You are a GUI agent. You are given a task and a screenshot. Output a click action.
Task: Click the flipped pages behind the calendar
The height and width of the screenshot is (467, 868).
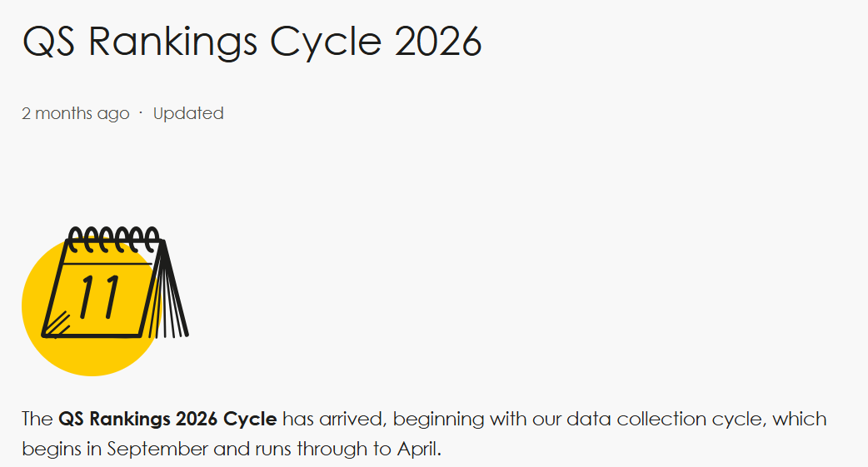coord(169,291)
